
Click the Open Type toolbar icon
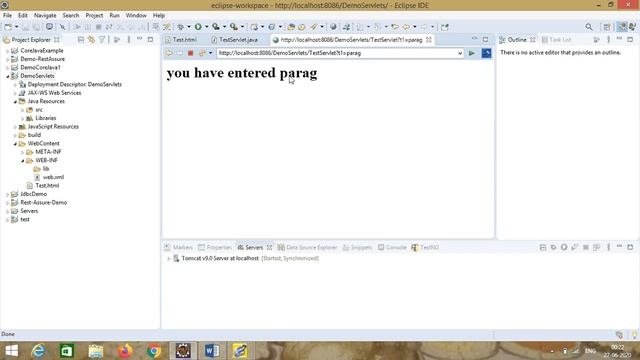click(291, 27)
